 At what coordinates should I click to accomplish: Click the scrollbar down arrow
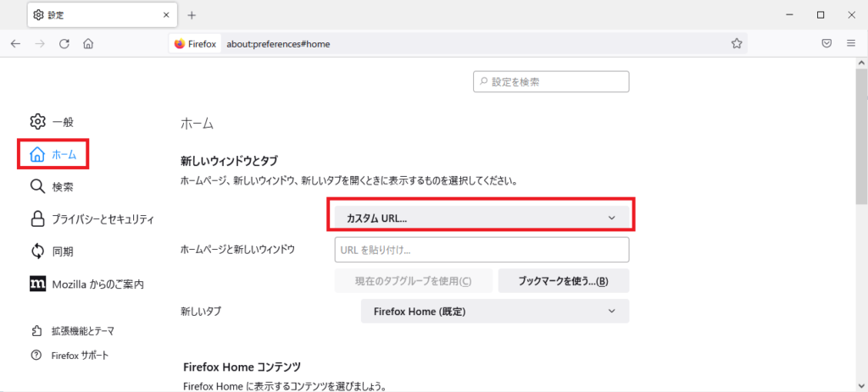pyautogui.click(x=861, y=384)
